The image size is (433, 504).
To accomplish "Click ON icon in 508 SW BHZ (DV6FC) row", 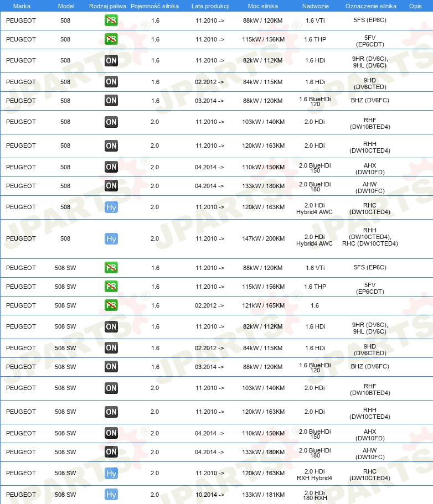I will point(111,367).
